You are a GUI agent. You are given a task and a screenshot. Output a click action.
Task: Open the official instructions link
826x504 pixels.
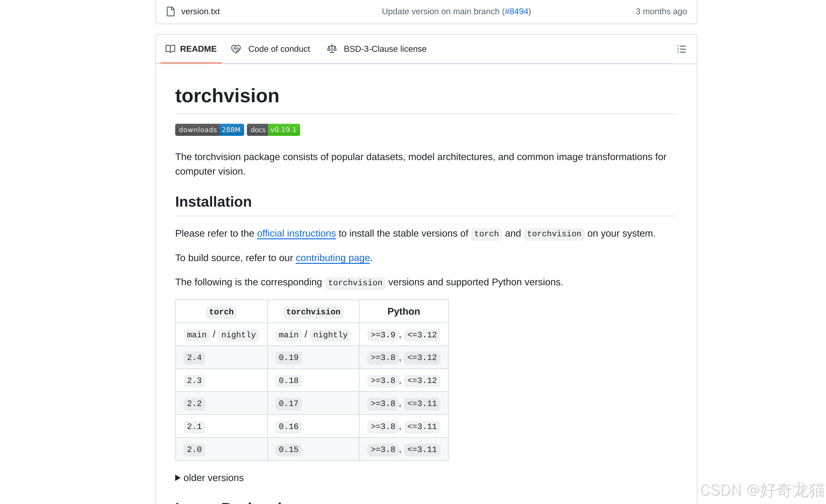(x=296, y=233)
